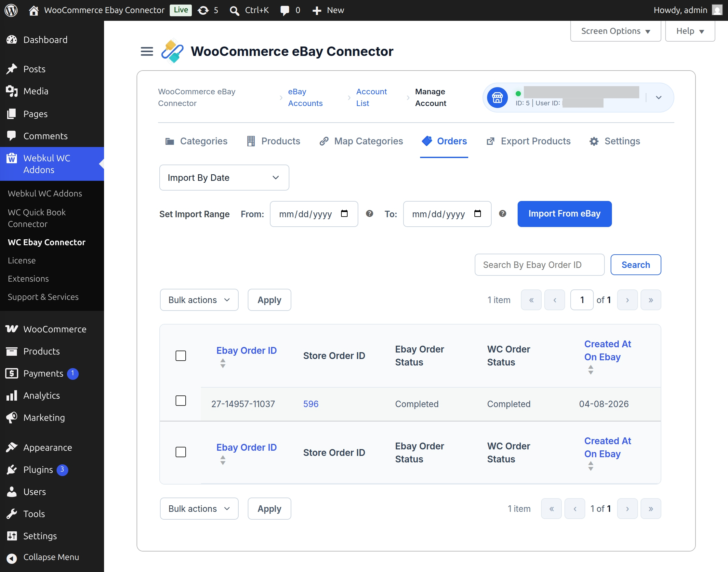Click the top next page arrow button

coord(627,300)
